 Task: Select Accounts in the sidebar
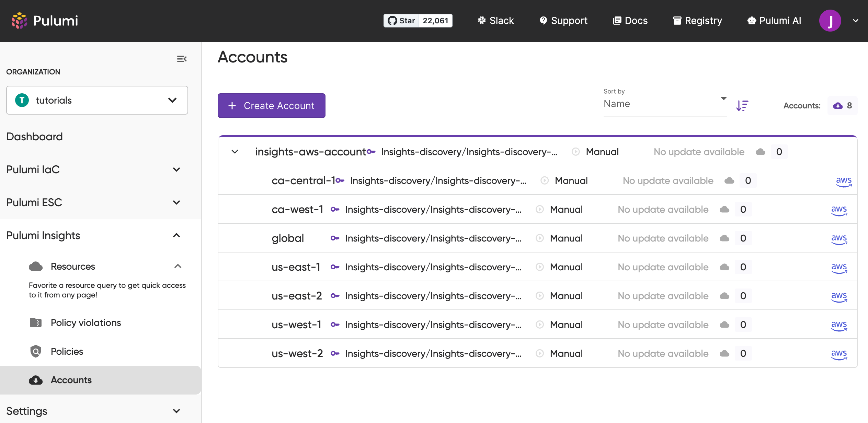(x=101, y=380)
